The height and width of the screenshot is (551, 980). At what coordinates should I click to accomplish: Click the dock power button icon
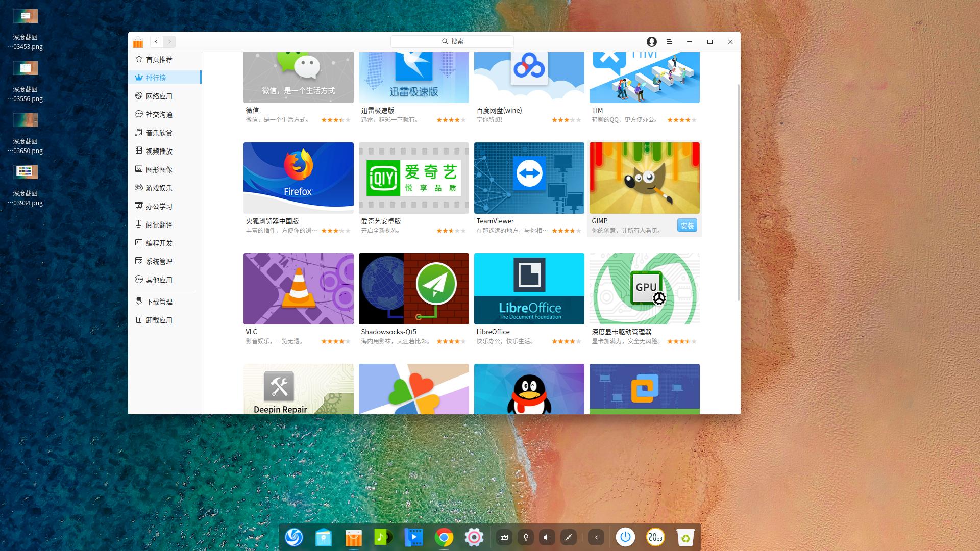click(x=625, y=537)
